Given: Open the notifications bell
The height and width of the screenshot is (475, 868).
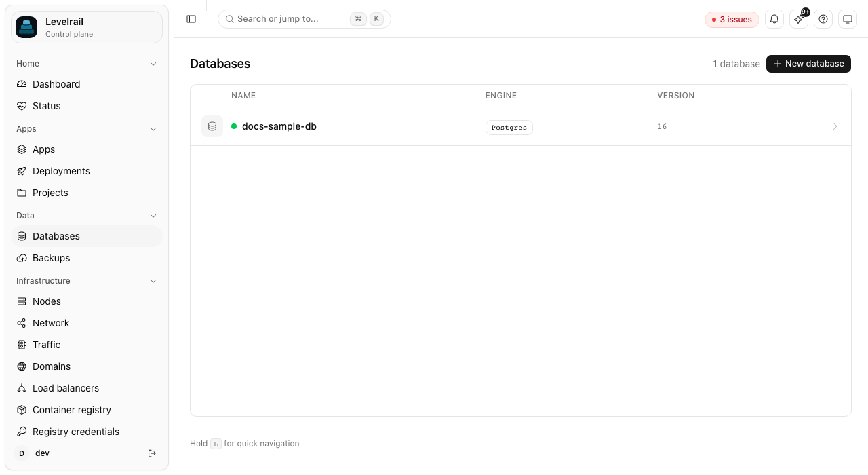Looking at the screenshot, I should pyautogui.click(x=774, y=19).
